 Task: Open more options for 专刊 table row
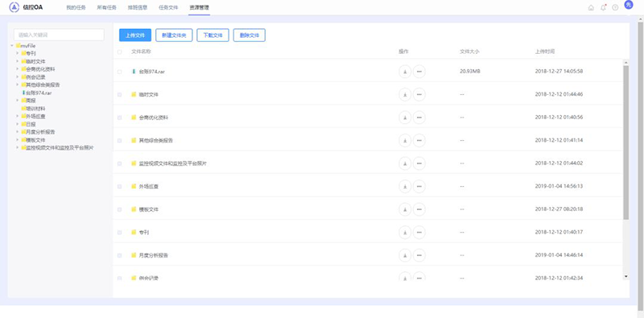(x=419, y=233)
